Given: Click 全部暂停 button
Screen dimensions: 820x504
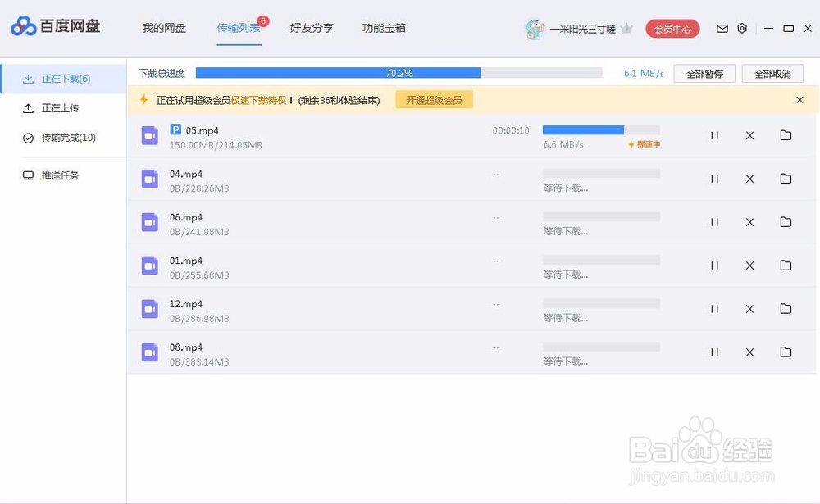Looking at the screenshot, I should 704,74.
